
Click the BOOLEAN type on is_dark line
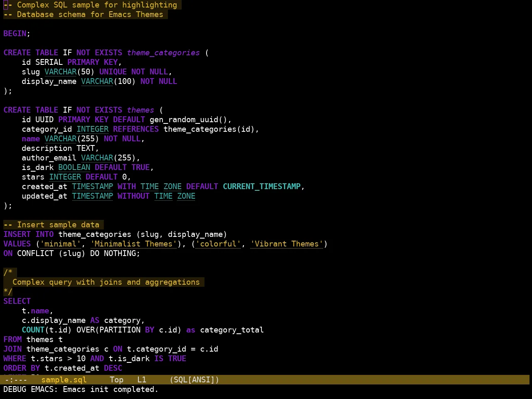pyautogui.click(x=74, y=167)
